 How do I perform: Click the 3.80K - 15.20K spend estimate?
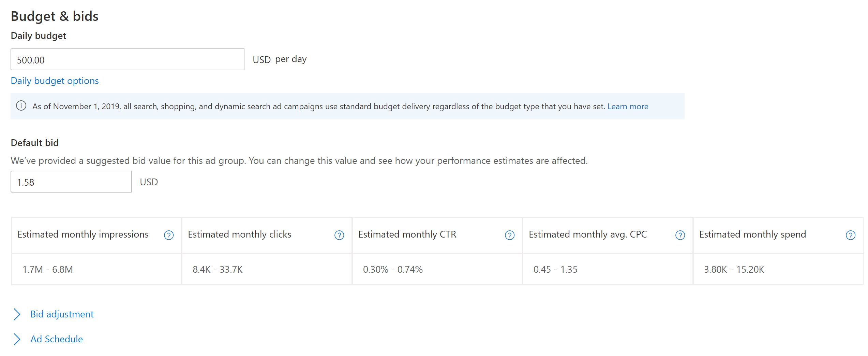click(x=734, y=270)
